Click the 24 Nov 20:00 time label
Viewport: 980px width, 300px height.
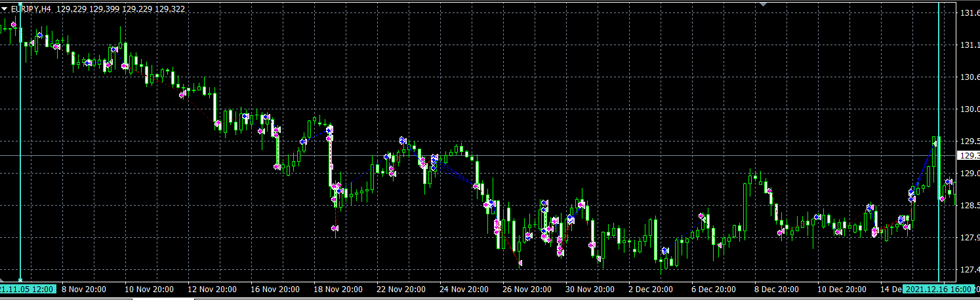[464, 289]
